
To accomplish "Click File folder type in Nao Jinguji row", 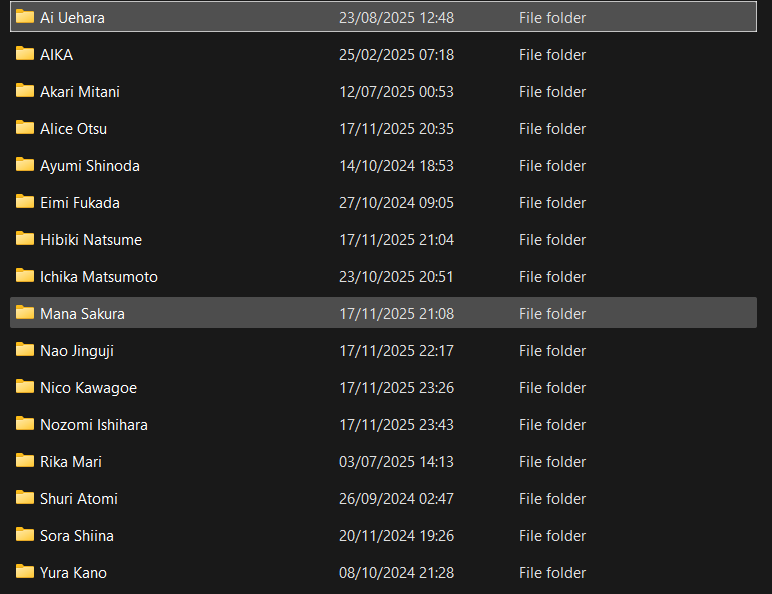I will (552, 351).
